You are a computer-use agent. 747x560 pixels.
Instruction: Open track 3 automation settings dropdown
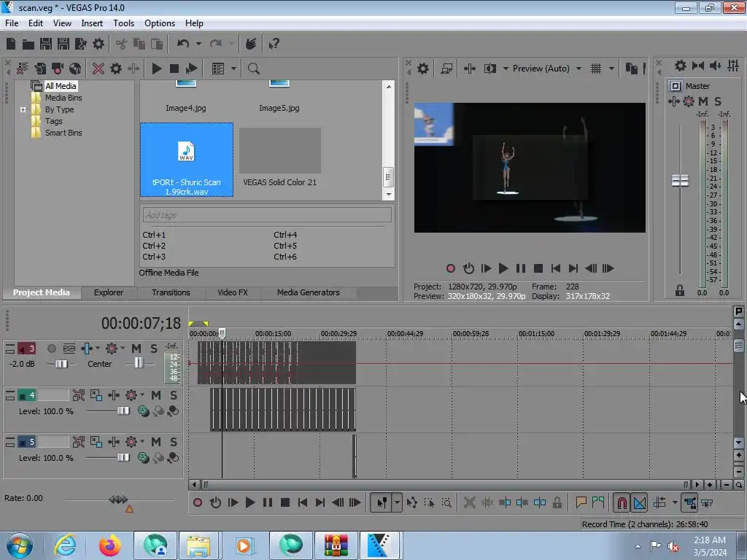pyautogui.click(x=123, y=348)
